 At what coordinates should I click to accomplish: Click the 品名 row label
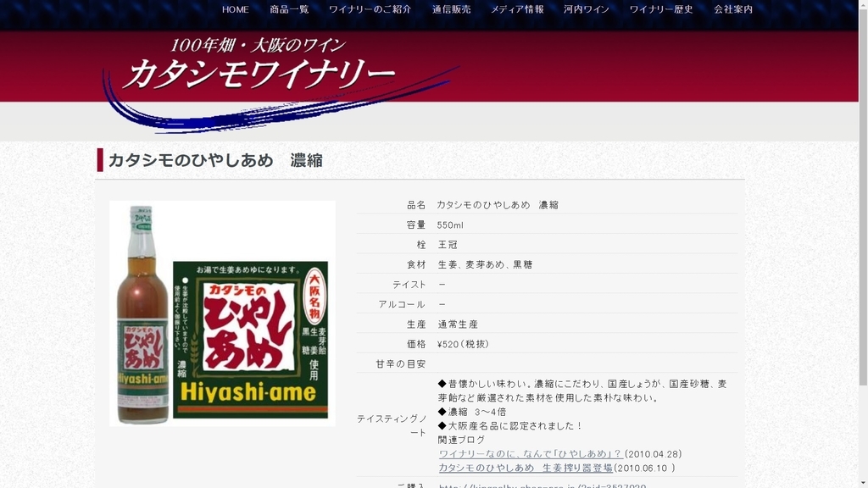(x=416, y=205)
